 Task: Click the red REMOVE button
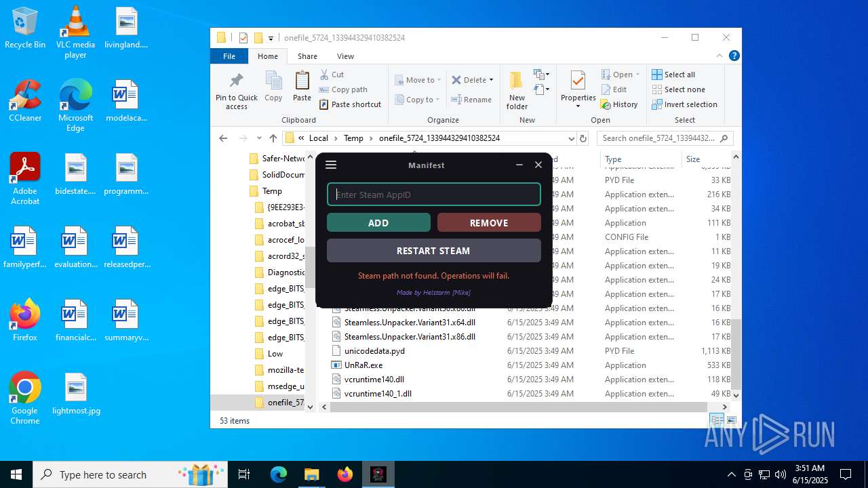(489, 223)
